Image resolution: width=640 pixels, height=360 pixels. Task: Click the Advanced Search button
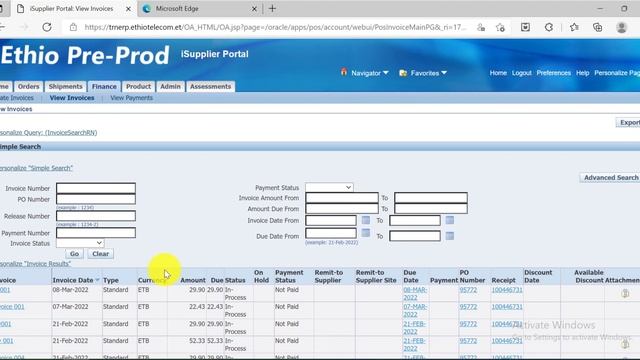tap(611, 178)
